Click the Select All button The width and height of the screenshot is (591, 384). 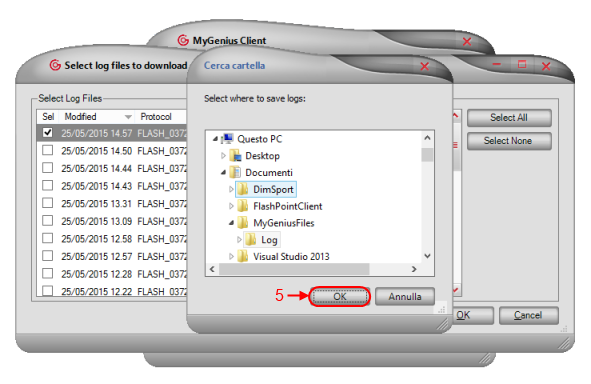click(509, 118)
